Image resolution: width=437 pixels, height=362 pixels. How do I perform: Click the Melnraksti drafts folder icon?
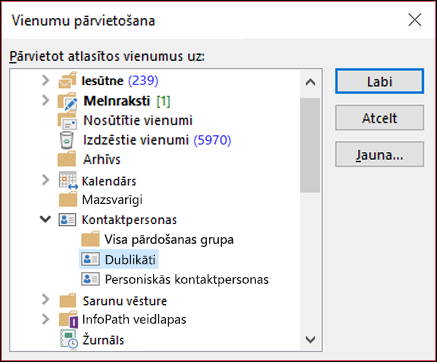click(68, 101)
